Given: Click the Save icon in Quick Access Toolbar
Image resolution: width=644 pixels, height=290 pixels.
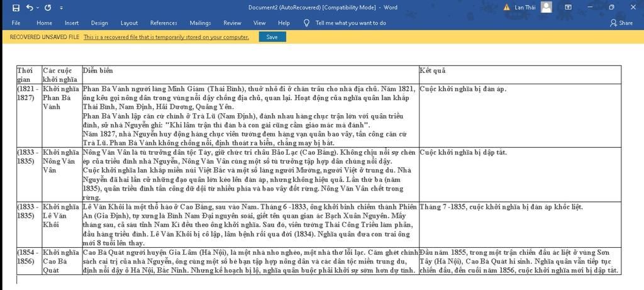Looking at the screenshot, I should pos(16,8).
